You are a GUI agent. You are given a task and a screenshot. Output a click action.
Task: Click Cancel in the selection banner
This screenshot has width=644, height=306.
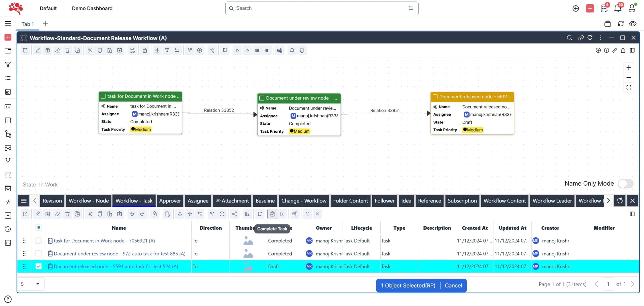[x=453, y=285]
